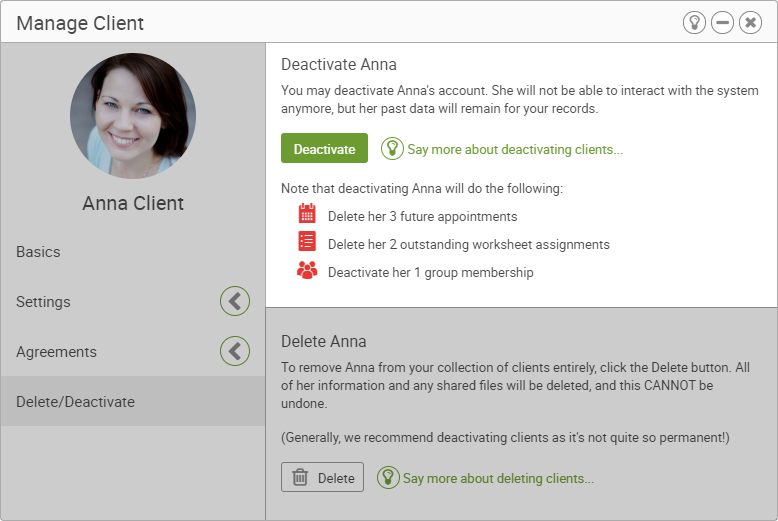
Task: Click the Manage Client title text
Action: pos(80,23)
